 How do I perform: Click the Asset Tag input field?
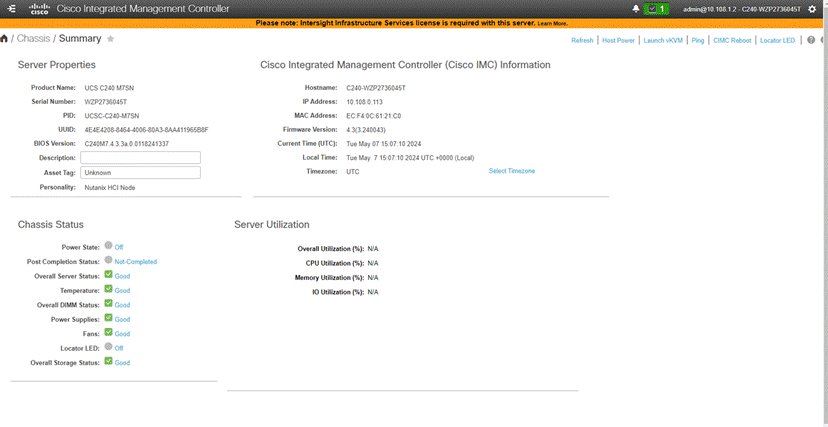(140, 173)
